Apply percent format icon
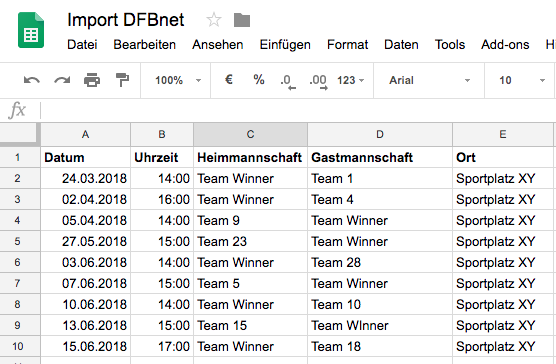 pos(259,80)
